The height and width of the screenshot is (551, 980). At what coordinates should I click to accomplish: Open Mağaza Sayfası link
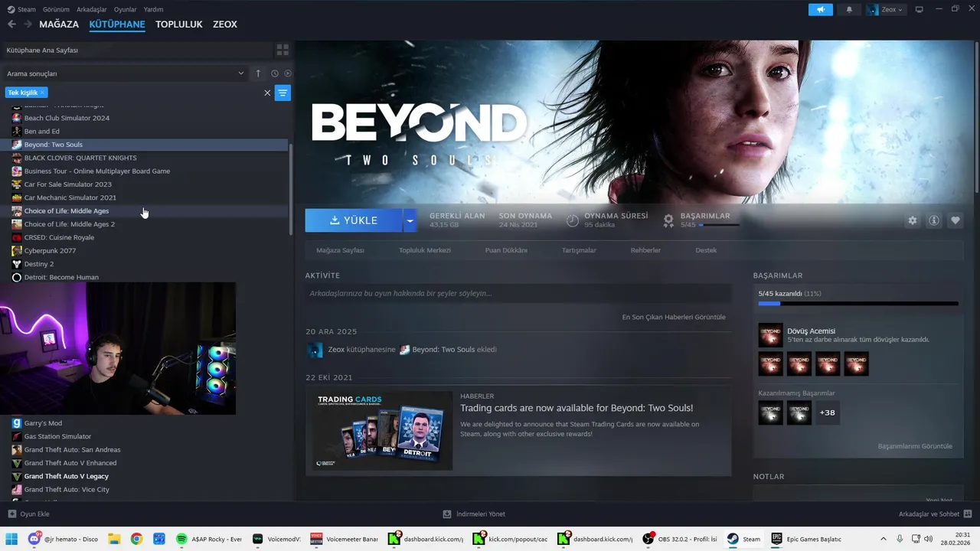pyautogui.click(x=341, y=250)
